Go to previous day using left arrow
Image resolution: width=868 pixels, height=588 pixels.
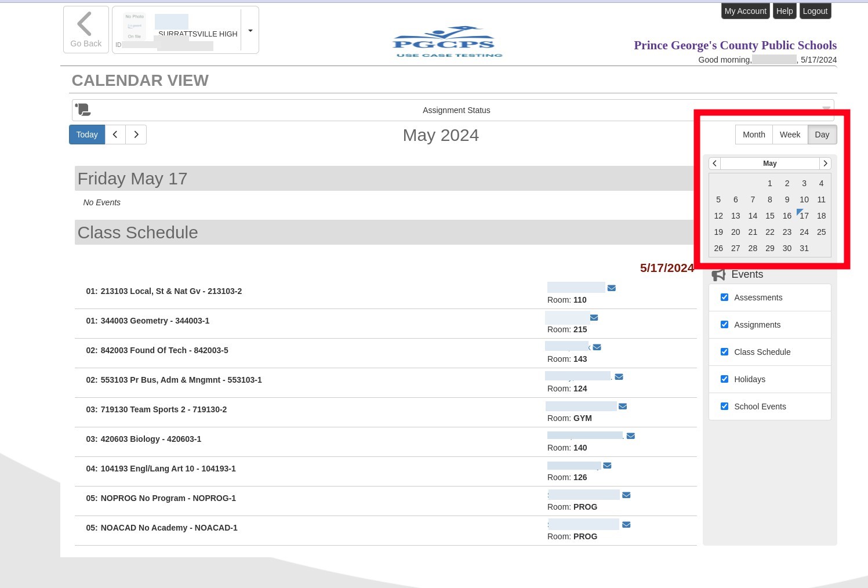(x=115, y=135)
